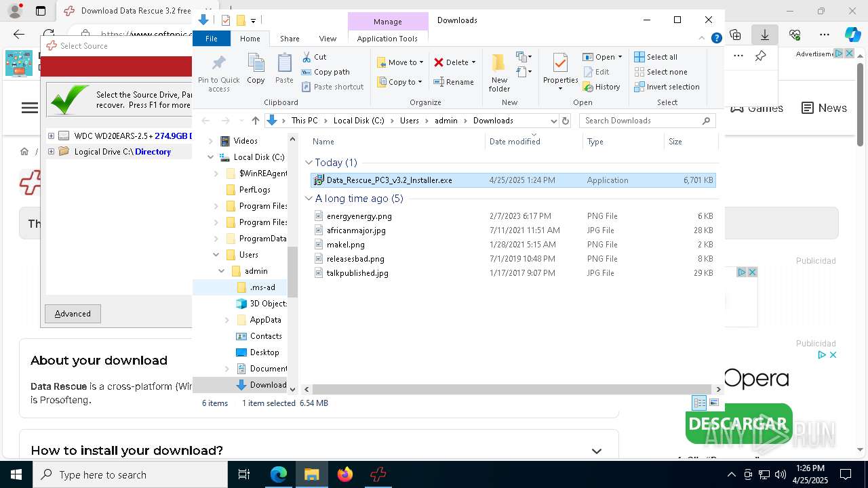The image size is (868, 488).
Task: Click Advanced button in Select Source
Action: [x=73, y=314]
